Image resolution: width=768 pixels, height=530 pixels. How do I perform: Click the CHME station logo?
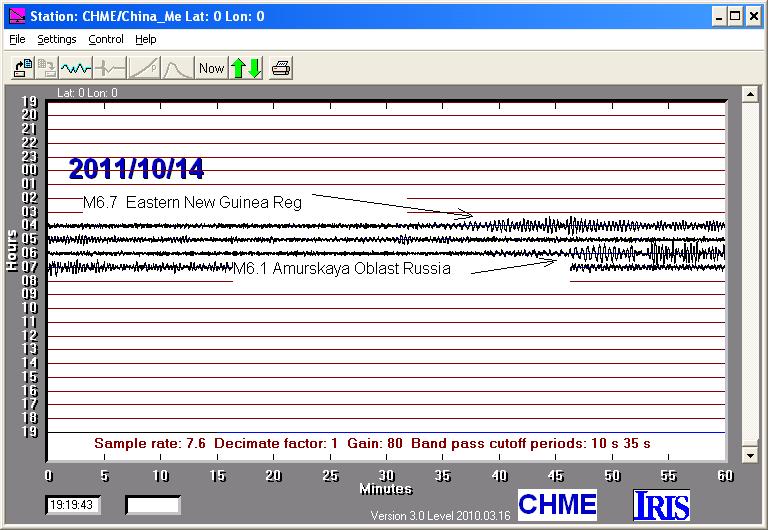pos(557,504)
